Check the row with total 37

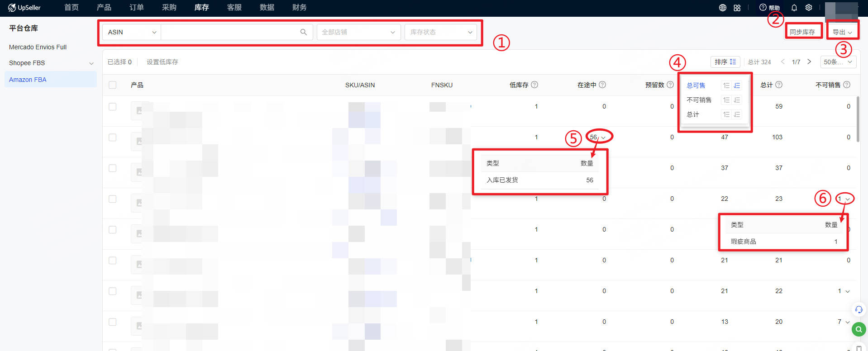(113, 168)
